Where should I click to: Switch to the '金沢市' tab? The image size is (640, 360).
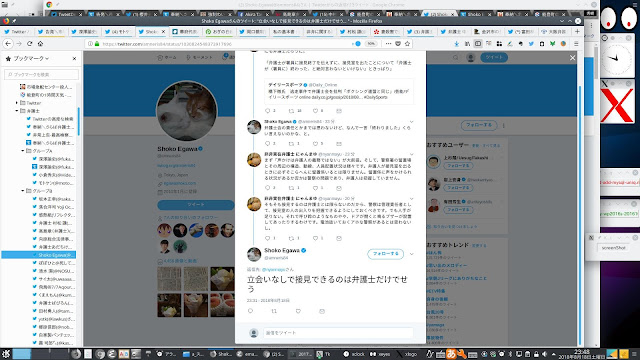(489, 31)
